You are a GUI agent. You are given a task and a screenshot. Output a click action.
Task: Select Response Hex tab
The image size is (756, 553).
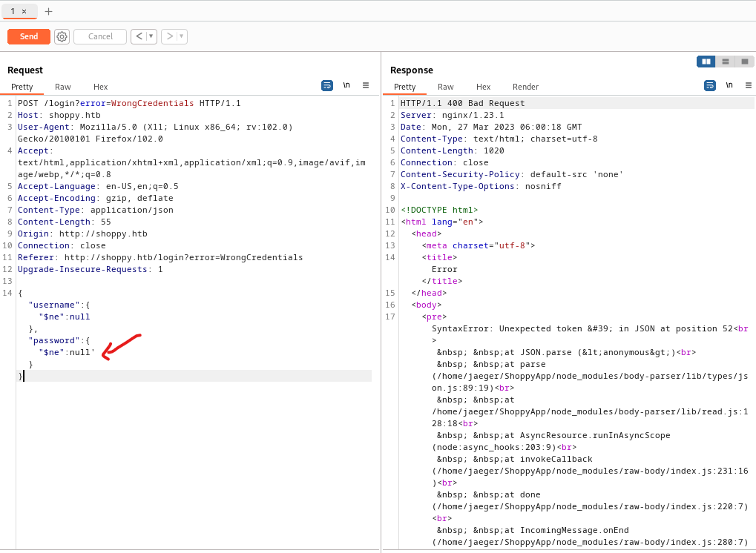[x=483, y=87]
